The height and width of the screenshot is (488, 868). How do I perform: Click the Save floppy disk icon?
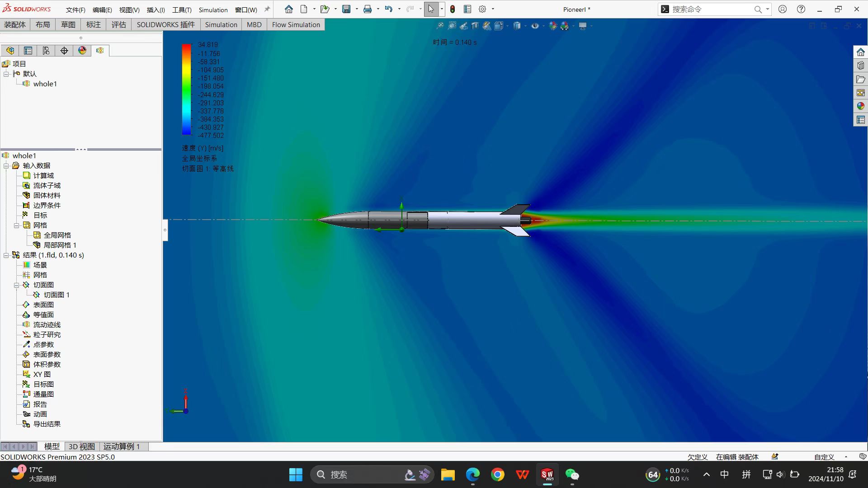tap(346, 9)
